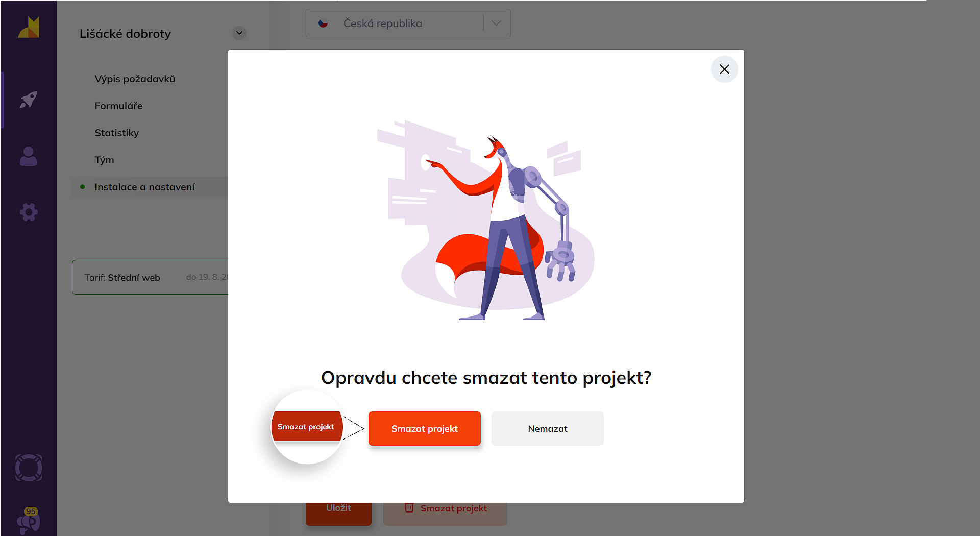Open the settings gear icon
Viewport: 980px width, 536px height.
point(29,212)
